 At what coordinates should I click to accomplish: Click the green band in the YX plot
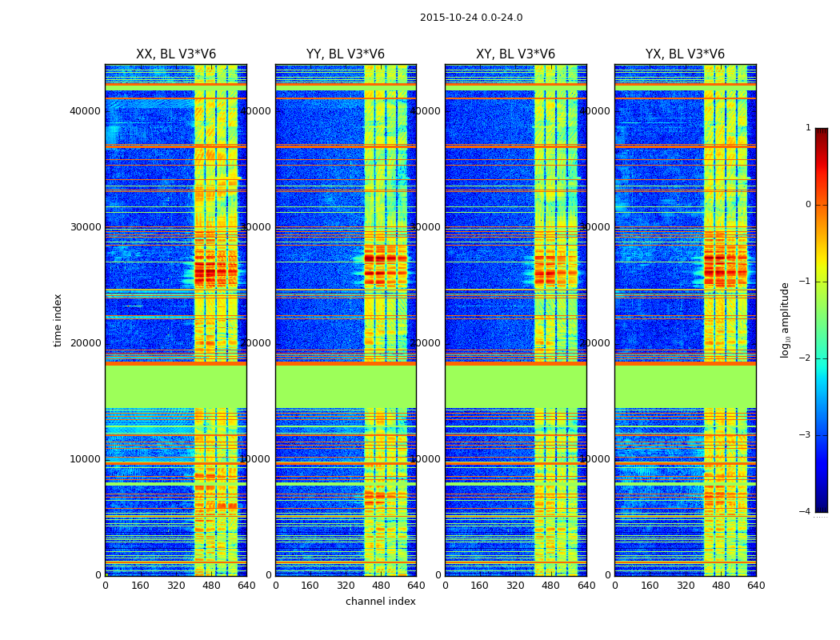[685, 386]
